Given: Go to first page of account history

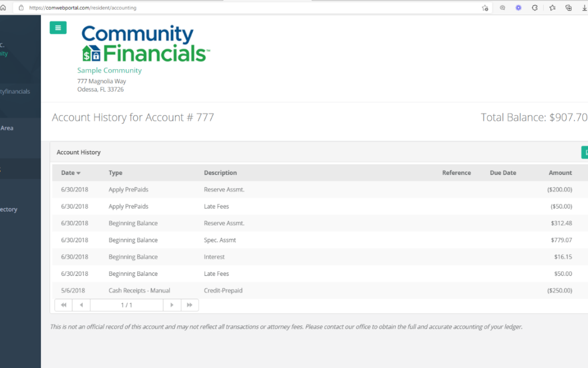Looking at the screenshot, I should (x=63, y=305).
